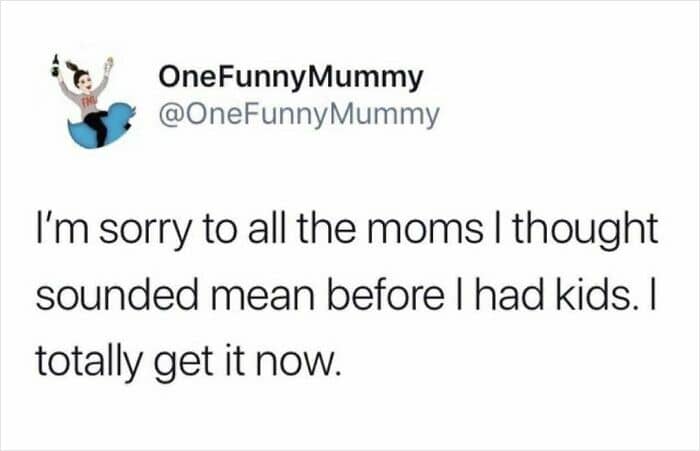Select the word 'totally' in the tweet

(88, 362)
